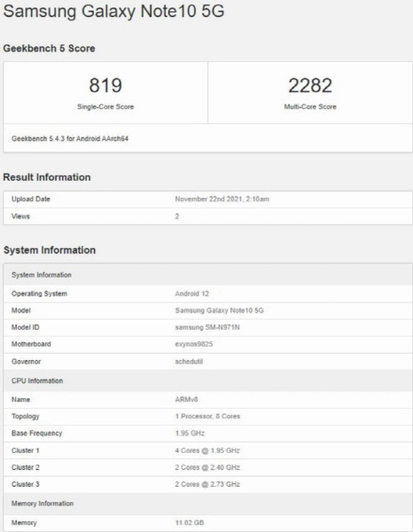
Task: Click the System Information table header row
Action: point(208,275)
